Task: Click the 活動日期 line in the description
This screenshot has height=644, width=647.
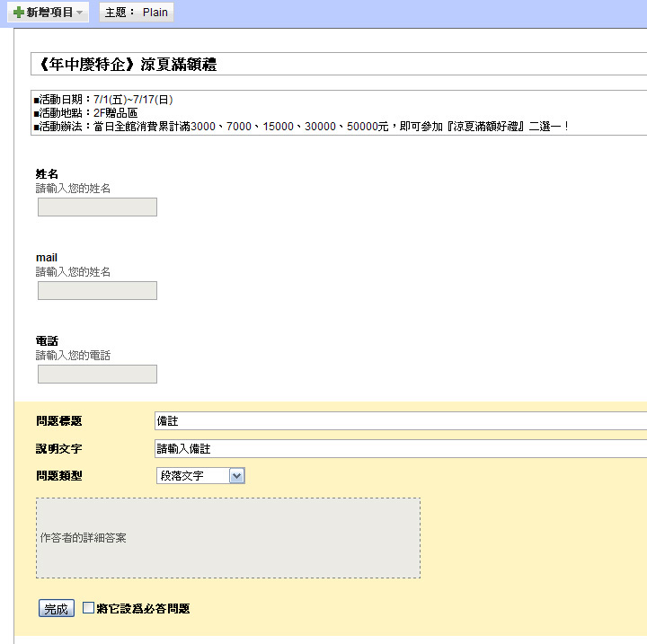Action: click(x=103, y=100)
